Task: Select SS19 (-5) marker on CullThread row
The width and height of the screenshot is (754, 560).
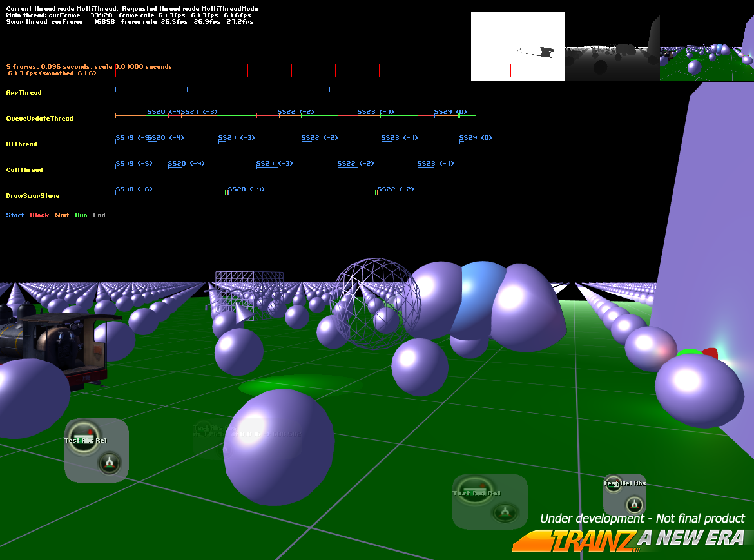Action: click(x=134, y=164)
